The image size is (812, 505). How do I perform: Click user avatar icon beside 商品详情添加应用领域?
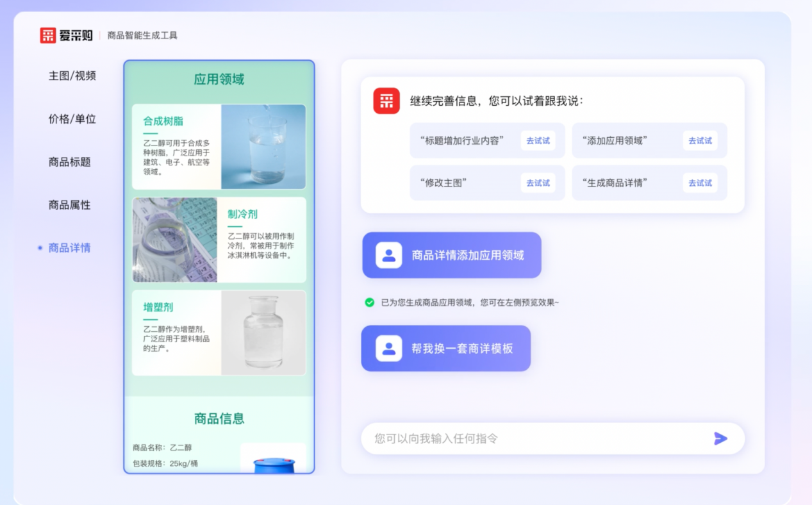(389, 255)
